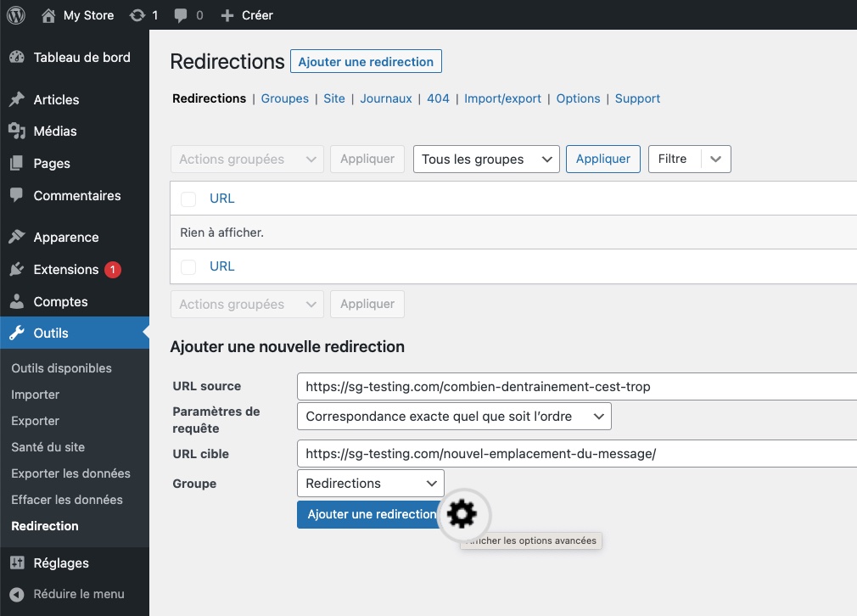
Task: Tick the checkbox in the top URL header
Action: point(188,199)
